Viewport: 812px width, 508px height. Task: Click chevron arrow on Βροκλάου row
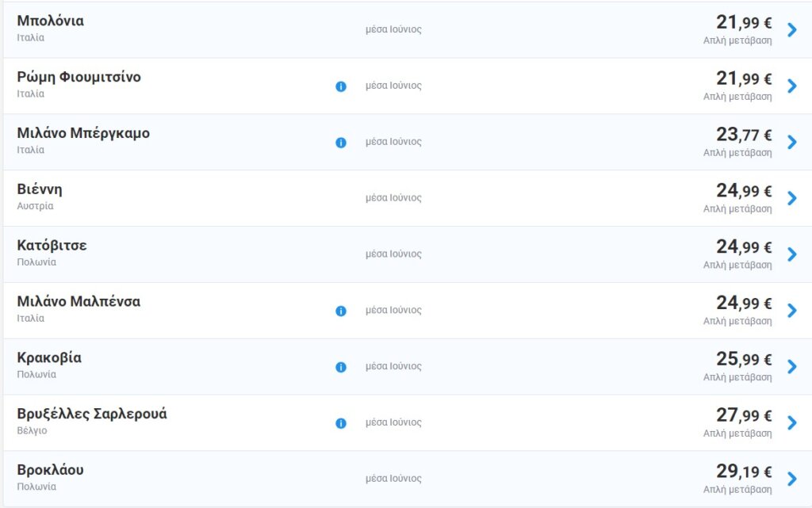pyautogui.click(x=791, y=479)
